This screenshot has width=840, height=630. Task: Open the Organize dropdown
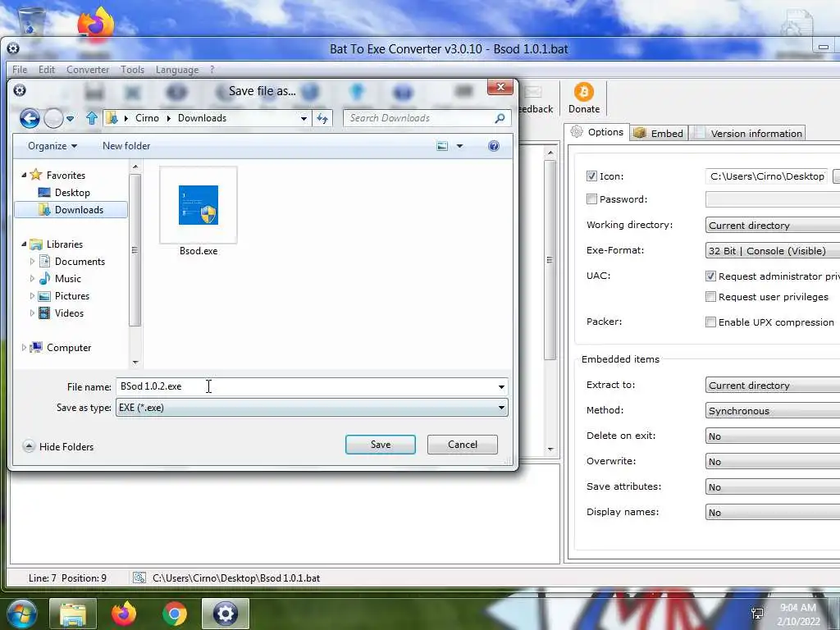52,146
